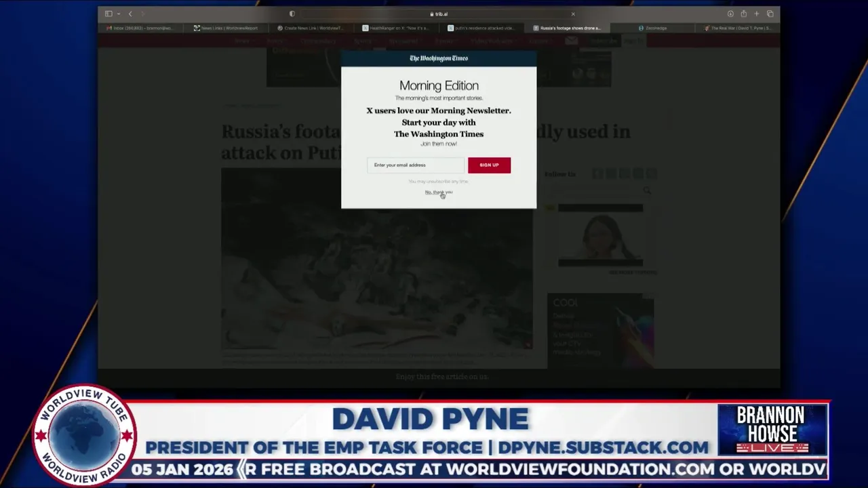
Task: Stop loading with the address bar X
Action: 573,14
